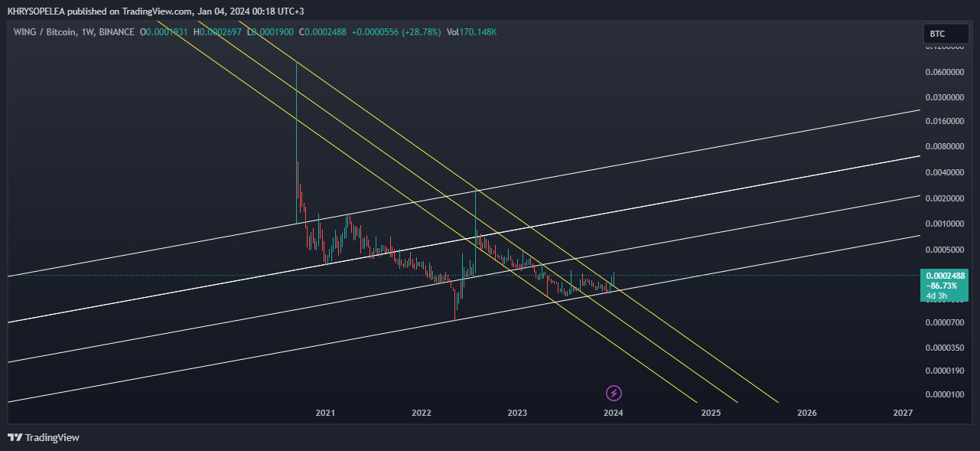Click the 0.0000700 price axis label

(945, 323)
